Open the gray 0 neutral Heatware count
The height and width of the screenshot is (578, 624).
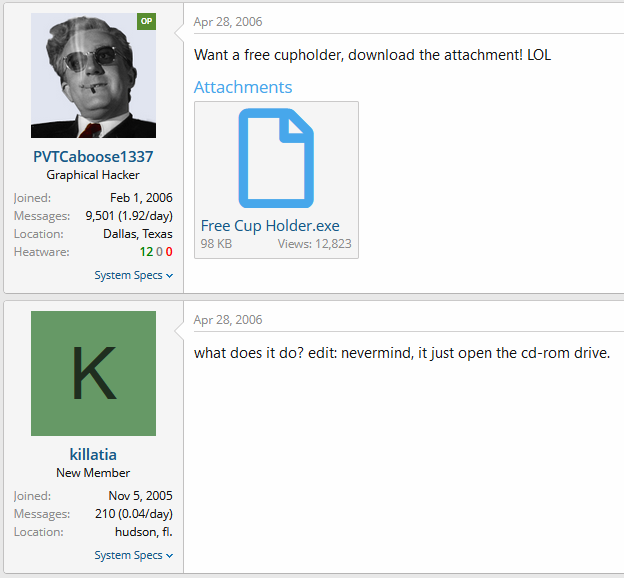pyautogui.click(x=159, y=252)
